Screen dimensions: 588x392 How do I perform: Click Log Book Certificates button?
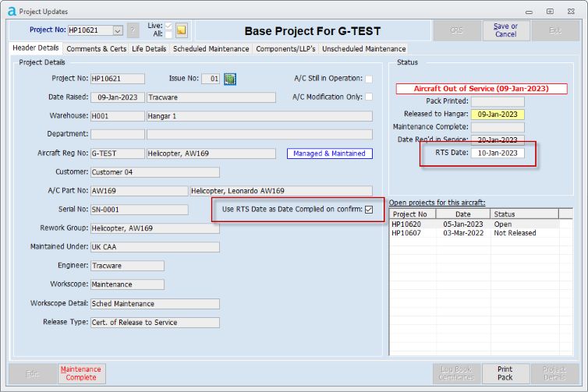click(x=457, y=373)
